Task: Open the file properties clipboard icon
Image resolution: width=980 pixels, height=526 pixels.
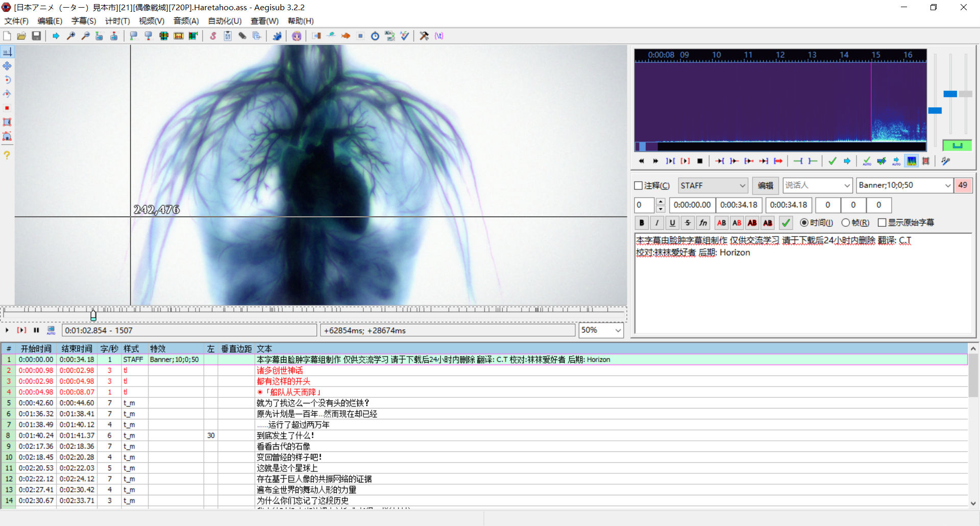Action: point(228,36)
